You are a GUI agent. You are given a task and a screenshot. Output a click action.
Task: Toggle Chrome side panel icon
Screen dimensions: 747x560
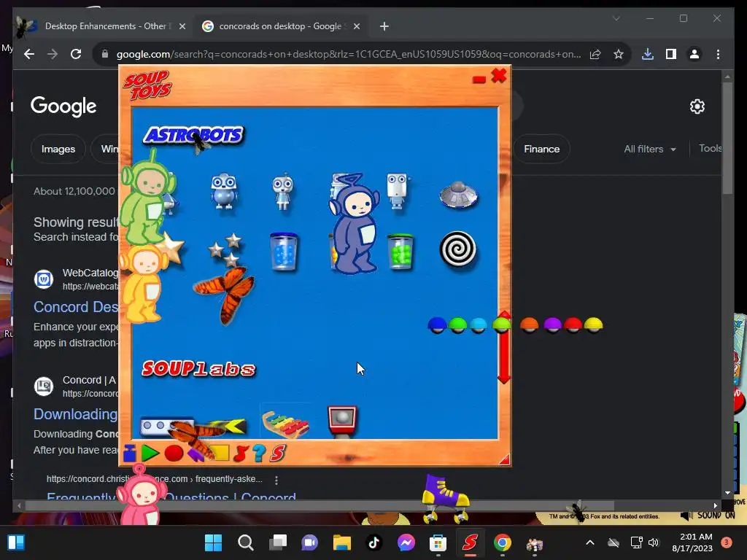(671, 54)
